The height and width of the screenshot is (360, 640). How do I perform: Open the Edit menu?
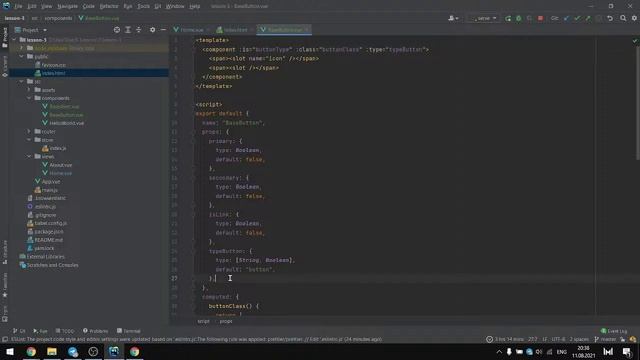[x=32, y=7]
